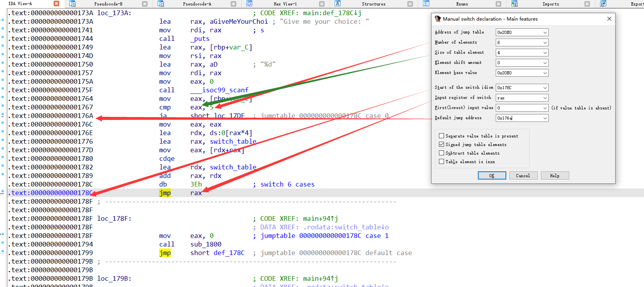Close the Structures tab
Image resolution: width=644 pixels, height=287 pixels.
click(x=410, y=4)
